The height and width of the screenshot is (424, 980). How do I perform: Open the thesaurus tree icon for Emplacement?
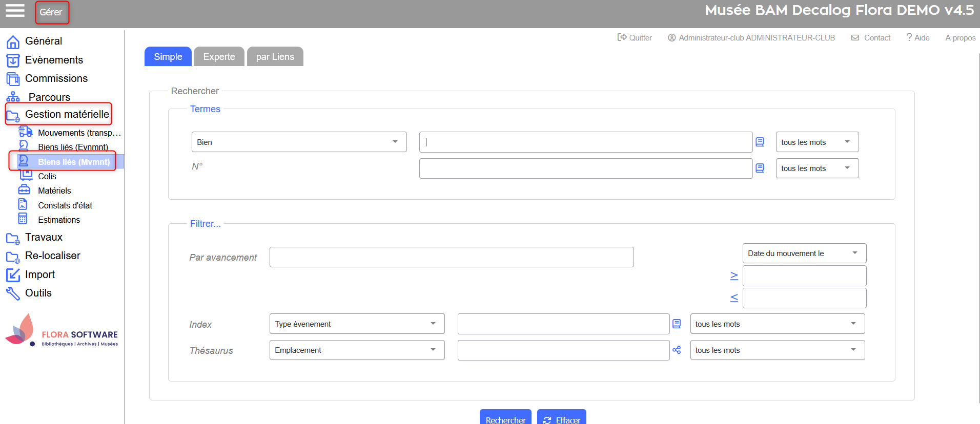click(x=677, y=350)
